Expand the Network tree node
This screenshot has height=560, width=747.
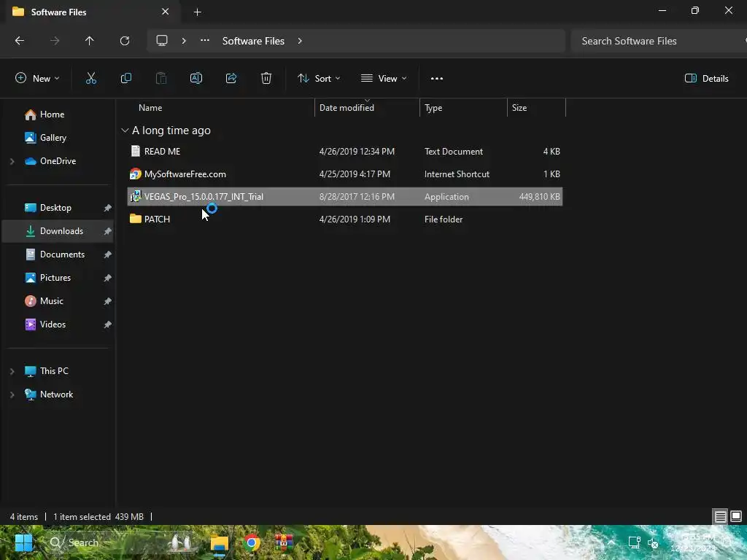point(12,394)
